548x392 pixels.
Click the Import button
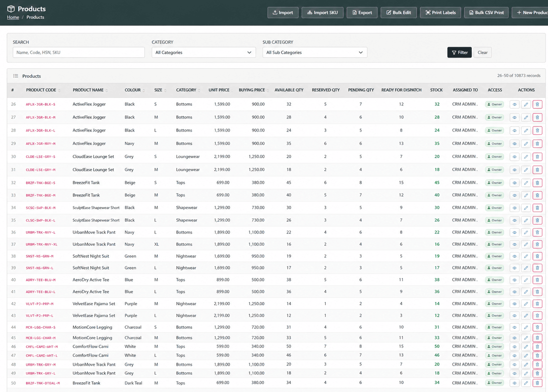[x=283, y=13]
